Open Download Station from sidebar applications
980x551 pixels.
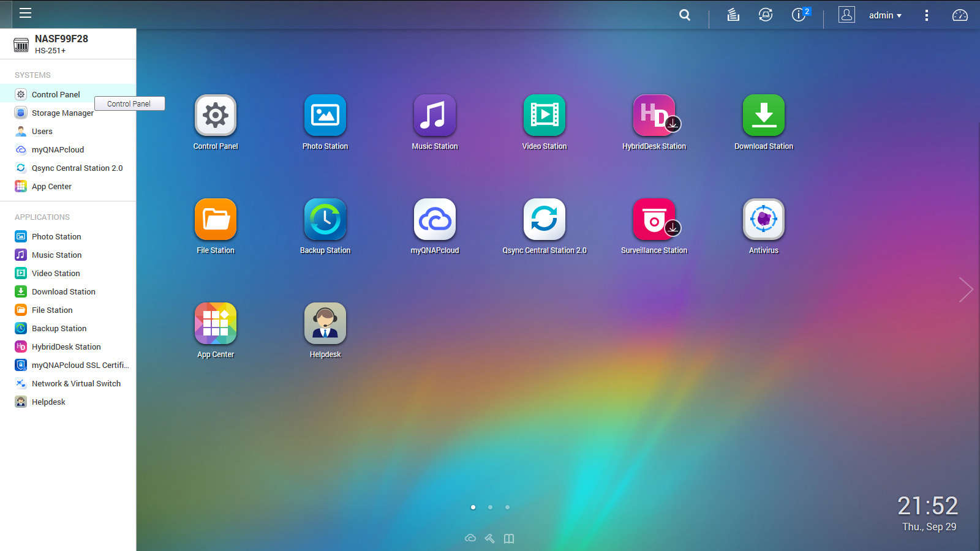[68, 291]
